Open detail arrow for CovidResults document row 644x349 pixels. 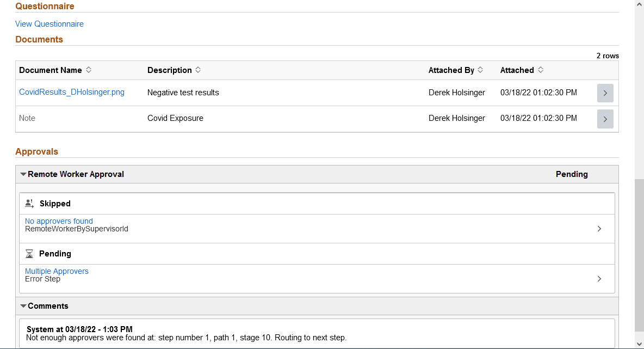click(x=605, y=93)
